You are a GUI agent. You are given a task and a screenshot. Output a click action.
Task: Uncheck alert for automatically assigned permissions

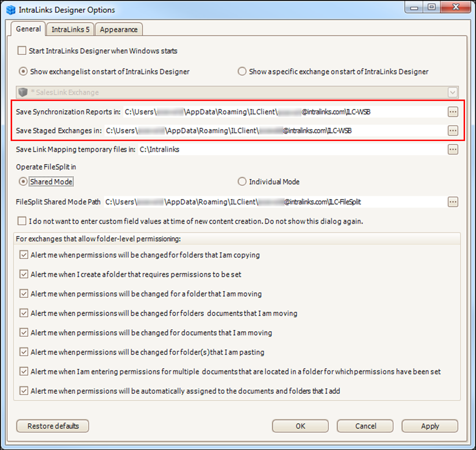[x=24, y=391]
